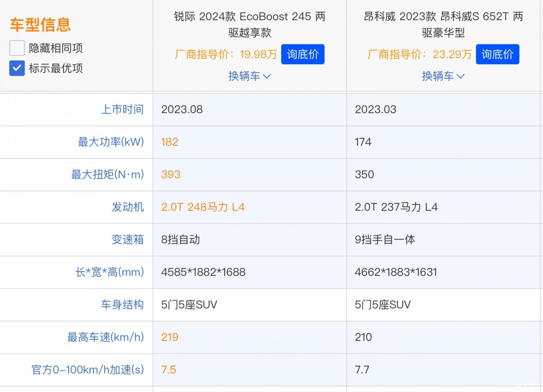543x392 pixels.
Task: Uncheck the 标示最优项 checkbox
Action: point(17,68)
